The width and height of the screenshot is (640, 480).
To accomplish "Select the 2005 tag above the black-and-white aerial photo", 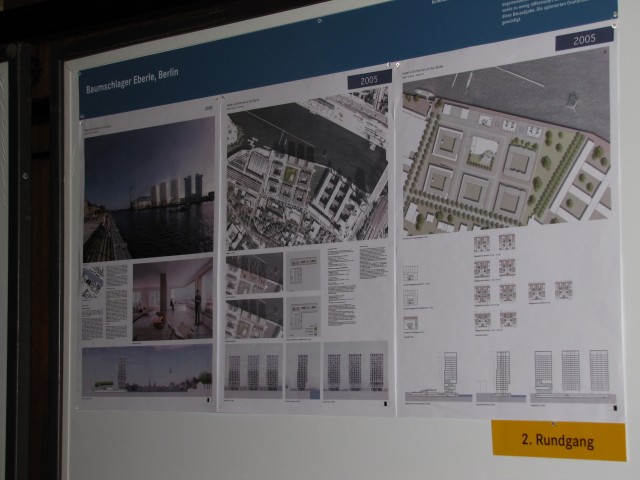I will click(369, 79).
